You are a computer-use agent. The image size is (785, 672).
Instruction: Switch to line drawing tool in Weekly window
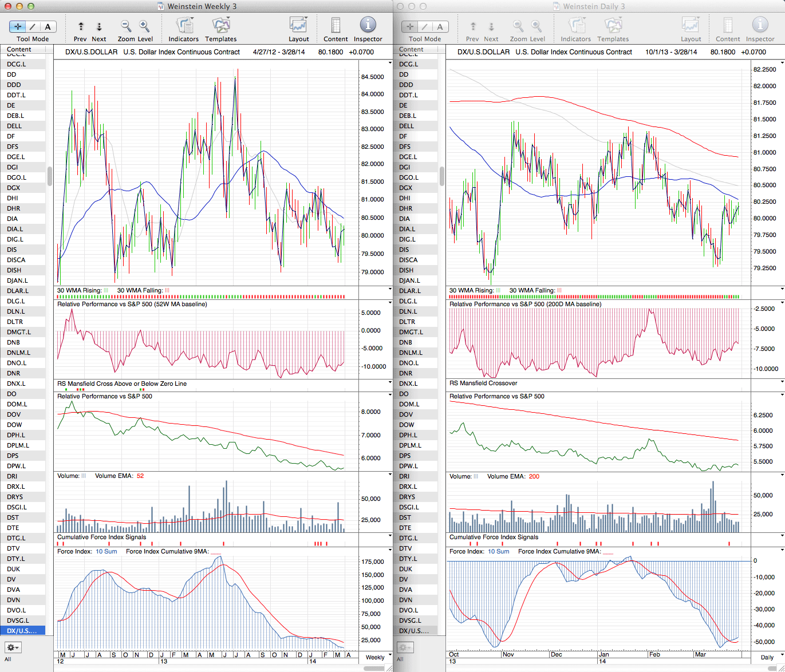pyautogui.click(x=33, y=27)
